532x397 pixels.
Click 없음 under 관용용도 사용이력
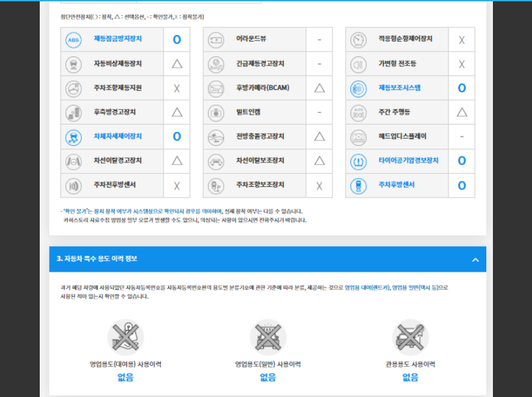pyautogui.click(x=411, y=377)
